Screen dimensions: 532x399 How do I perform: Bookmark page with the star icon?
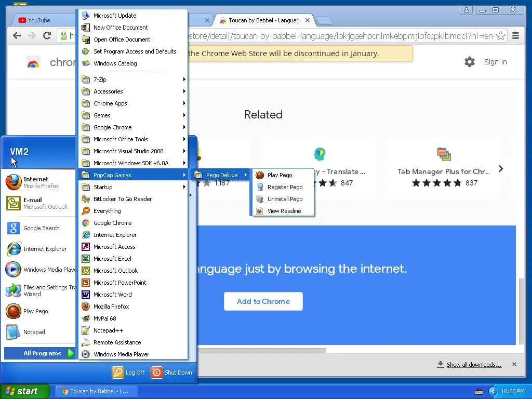click(x=500, y=36)
